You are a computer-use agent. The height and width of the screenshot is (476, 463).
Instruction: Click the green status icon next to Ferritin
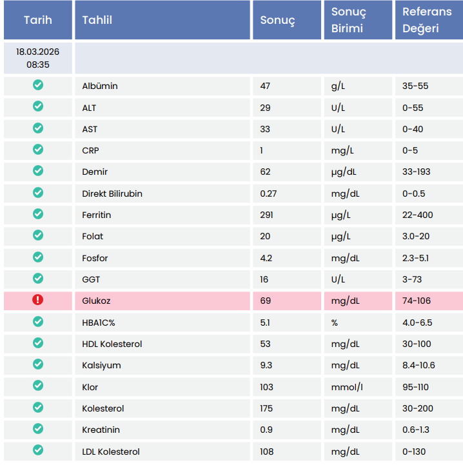tap(38, 214)
